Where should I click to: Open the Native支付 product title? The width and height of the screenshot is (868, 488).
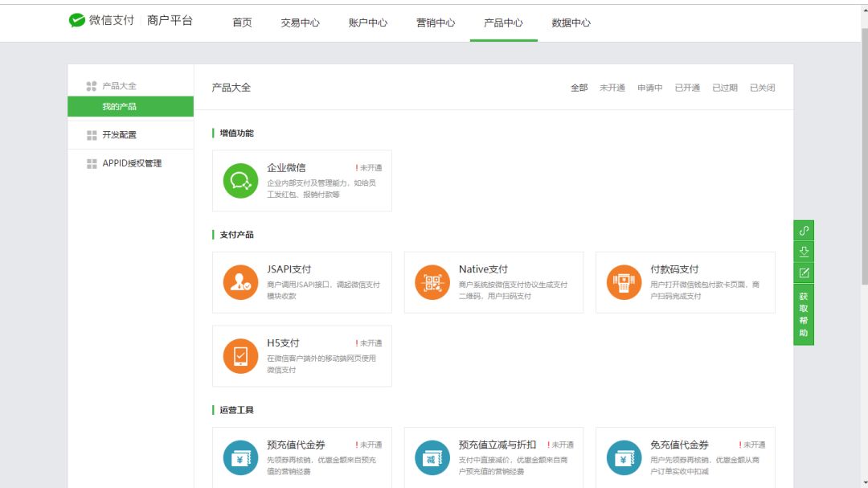(483, 269)
